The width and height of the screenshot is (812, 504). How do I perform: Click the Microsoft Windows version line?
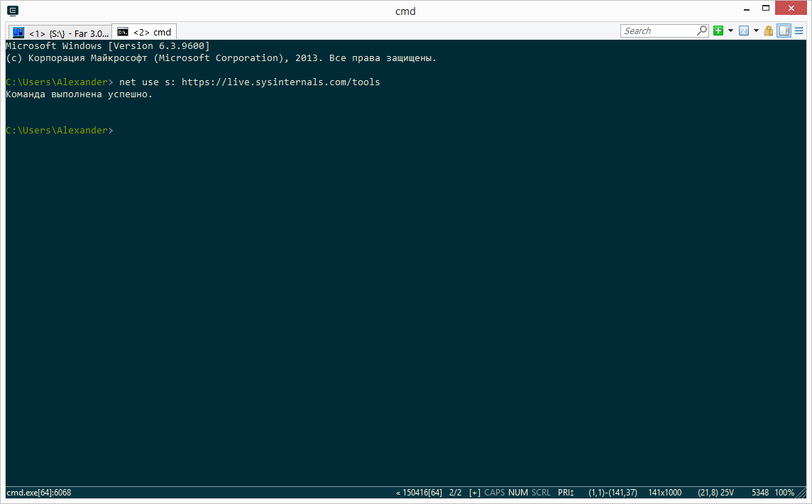(108, 45)
